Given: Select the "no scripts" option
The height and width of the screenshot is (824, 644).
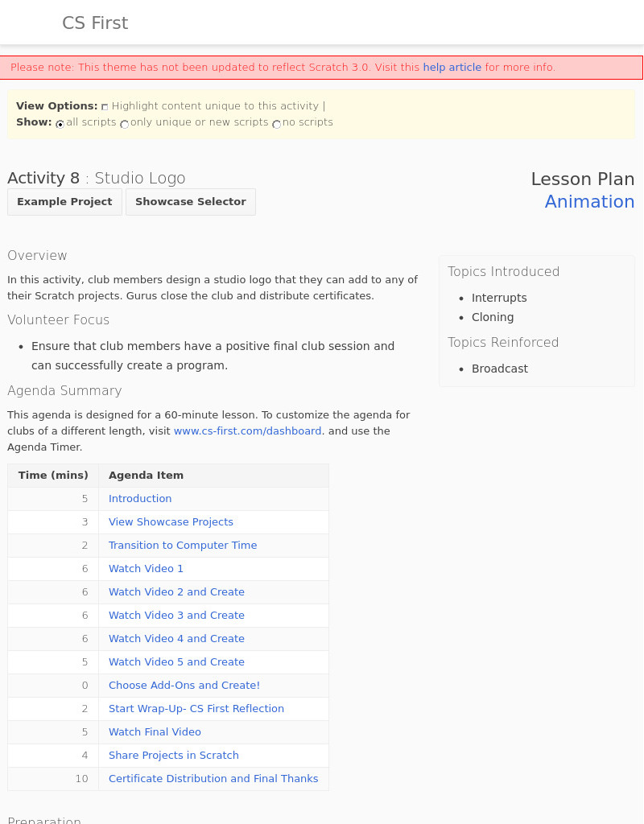Looking at the screenshot, I should 276,124.
